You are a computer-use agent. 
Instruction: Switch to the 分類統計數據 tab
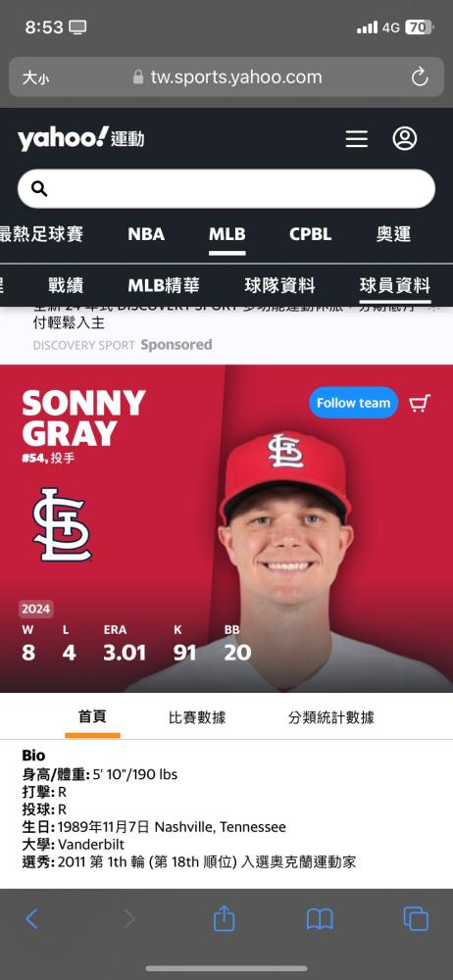(x=331, y=717)
